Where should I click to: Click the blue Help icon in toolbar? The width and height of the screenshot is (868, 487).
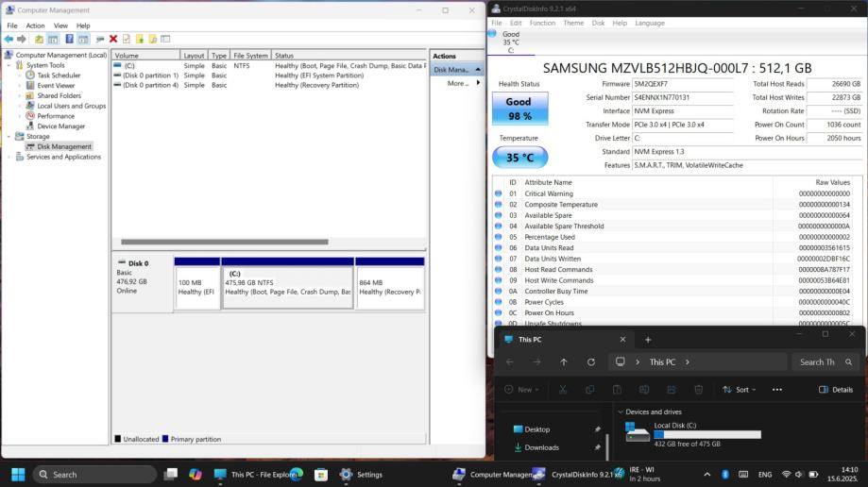coord(69,39)
